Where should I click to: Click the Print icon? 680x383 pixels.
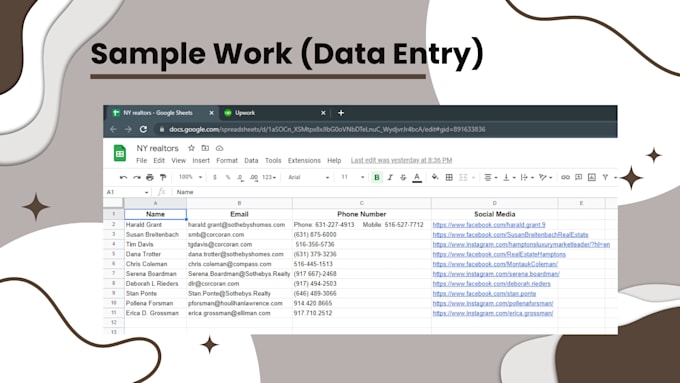tap(150, 177)
